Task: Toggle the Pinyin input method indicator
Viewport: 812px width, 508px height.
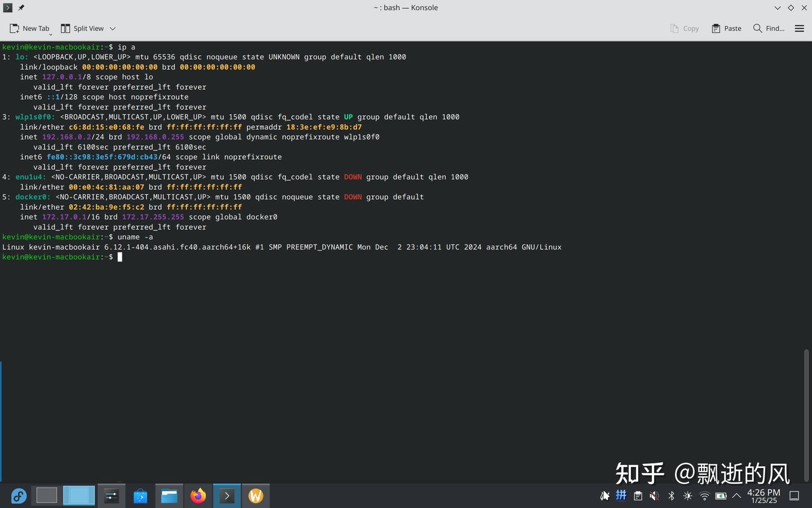Action: [621, 496]
